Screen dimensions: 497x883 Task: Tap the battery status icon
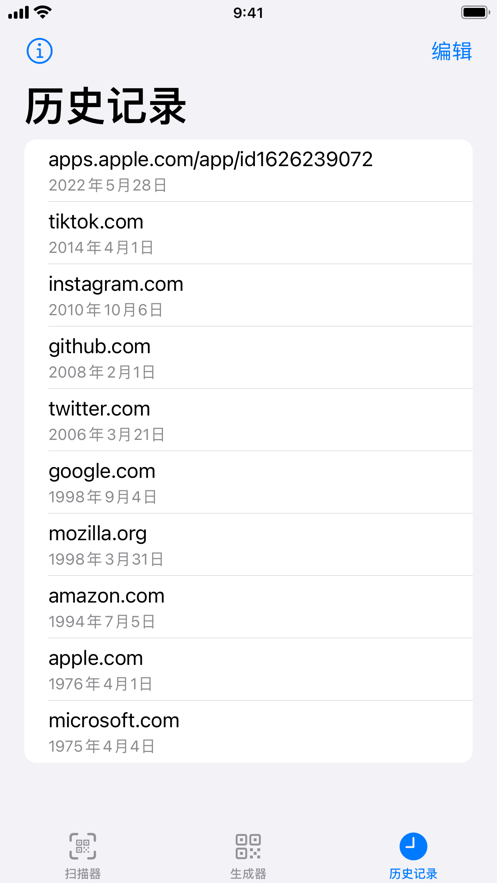pos(474,12)
